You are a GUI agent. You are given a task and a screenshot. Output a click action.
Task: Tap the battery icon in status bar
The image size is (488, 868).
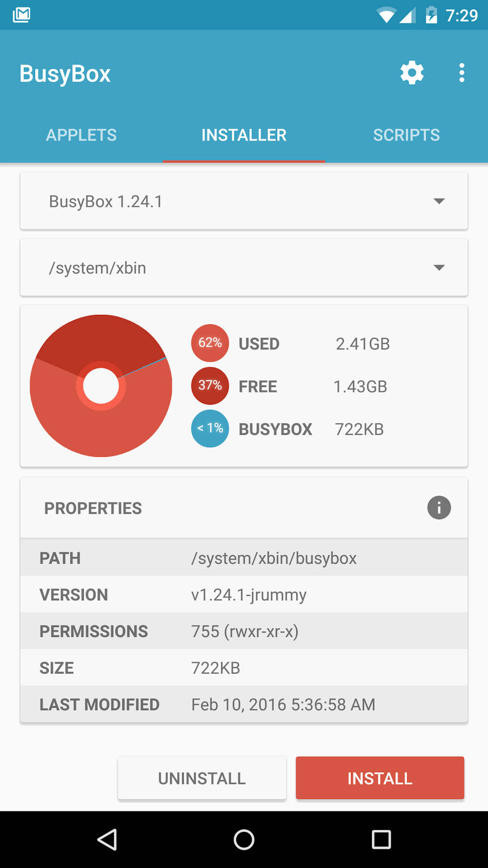431,15
